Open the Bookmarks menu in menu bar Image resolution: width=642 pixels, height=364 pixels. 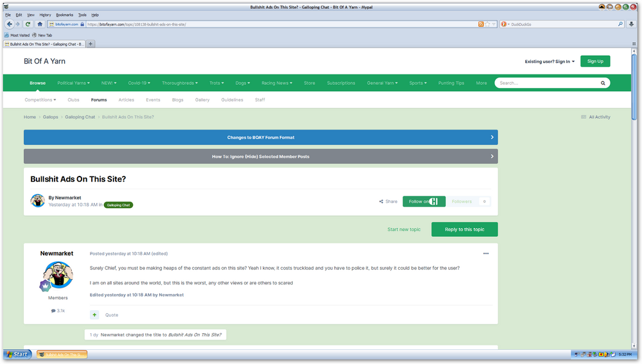pos(64,14)
